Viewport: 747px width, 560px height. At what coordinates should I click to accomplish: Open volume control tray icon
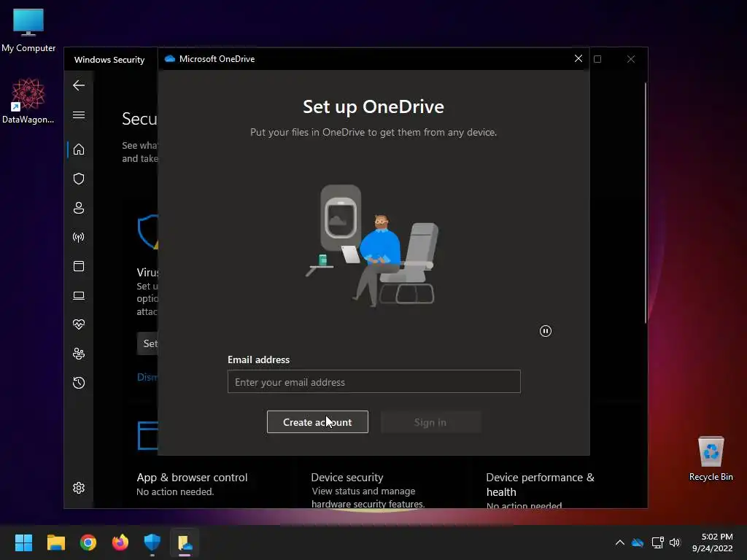tap(675, 542)
